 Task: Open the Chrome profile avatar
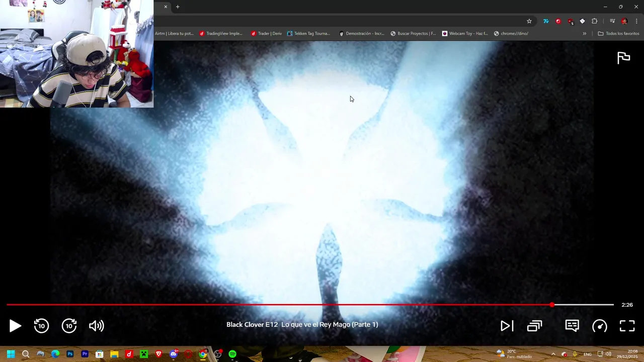click(x=624, y=21)
